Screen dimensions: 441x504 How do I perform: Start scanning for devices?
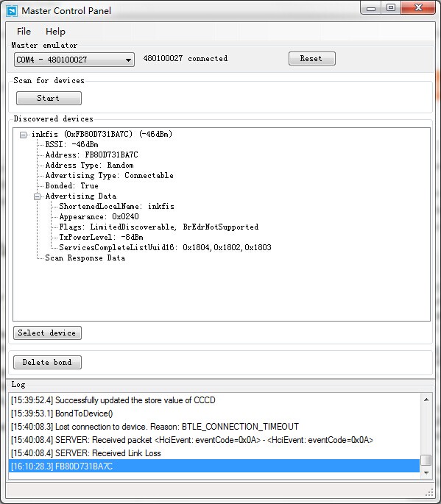click(49, 98)
